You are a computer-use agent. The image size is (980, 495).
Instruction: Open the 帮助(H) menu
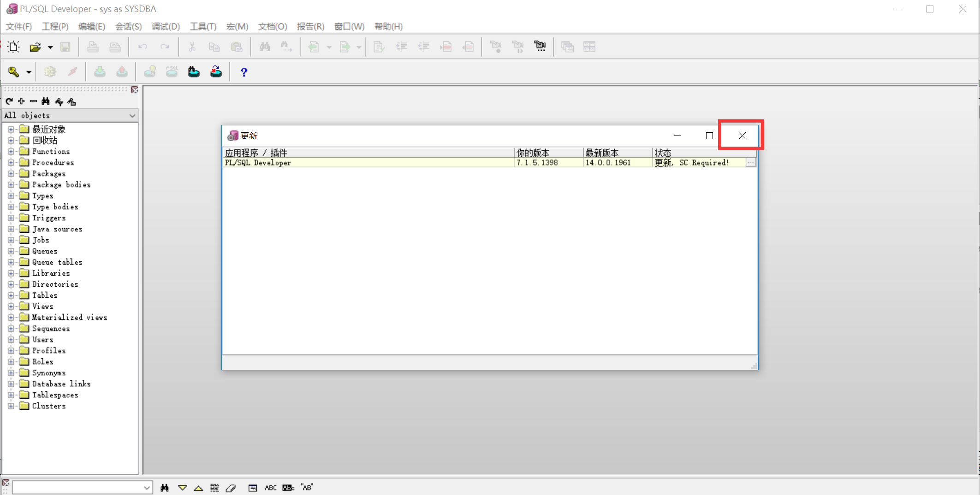pos(388,26)
